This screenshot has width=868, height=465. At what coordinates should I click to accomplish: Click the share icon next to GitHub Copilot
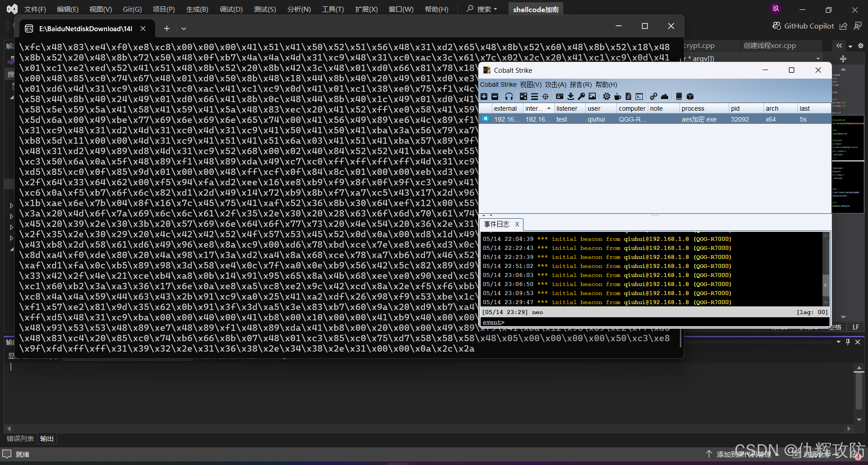pyautogui.click(x=843, y=26)
